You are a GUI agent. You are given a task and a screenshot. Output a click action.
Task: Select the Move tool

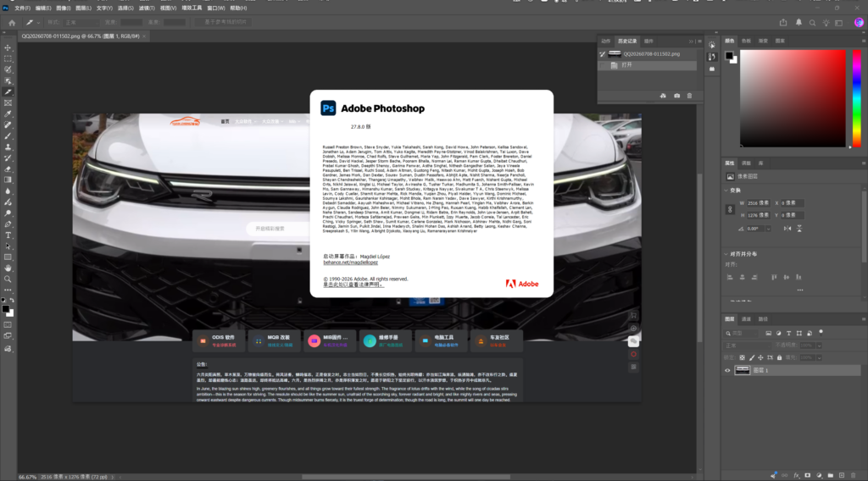(8, 47)
